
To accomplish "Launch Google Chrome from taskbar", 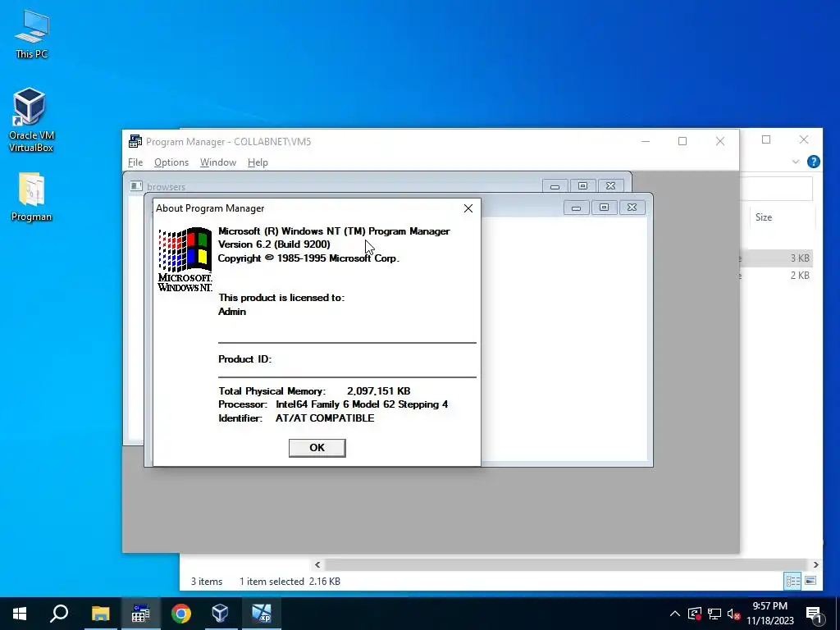I will [x=181, y=614].
